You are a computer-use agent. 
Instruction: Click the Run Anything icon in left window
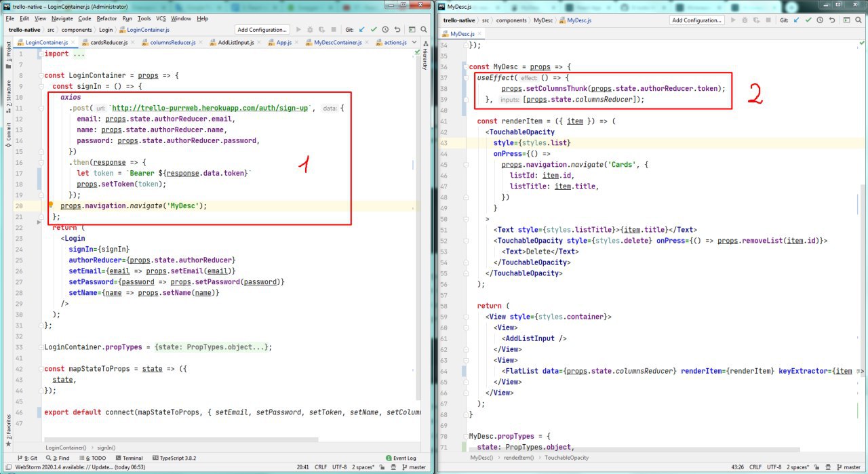411,30
